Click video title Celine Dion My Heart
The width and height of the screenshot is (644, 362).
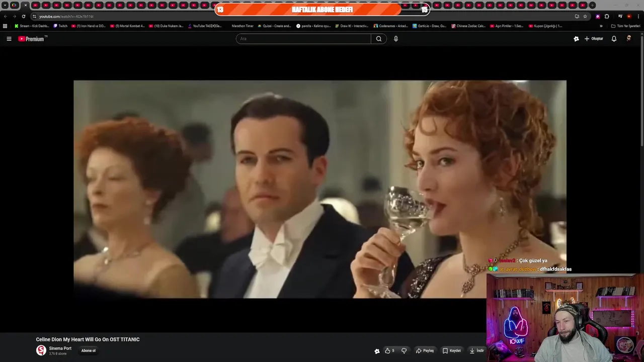point(88,339)
